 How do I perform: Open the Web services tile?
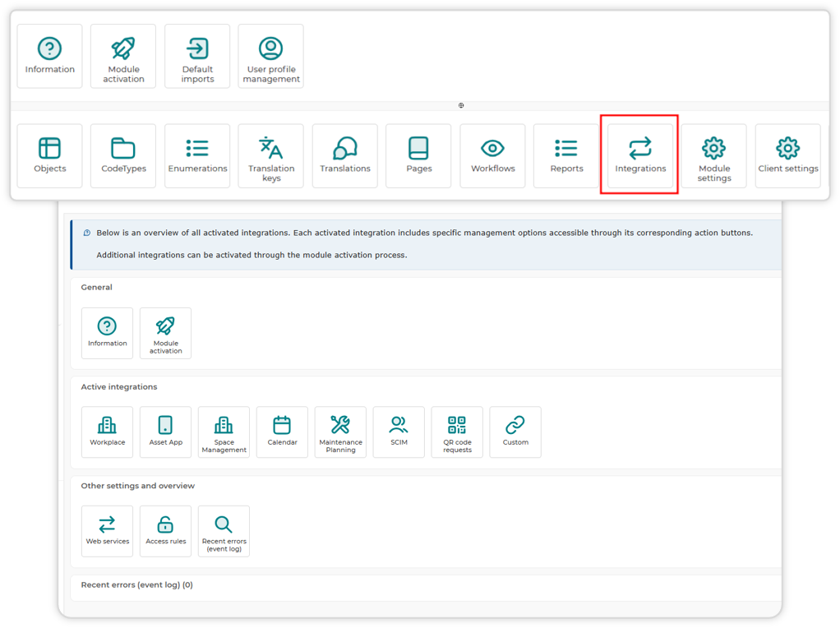click(107, 531)
